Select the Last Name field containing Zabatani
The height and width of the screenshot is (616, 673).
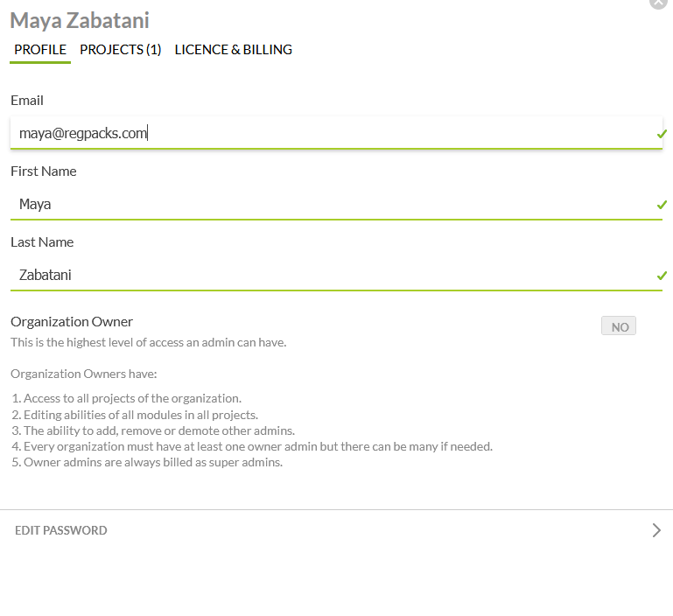pos(333,275)
